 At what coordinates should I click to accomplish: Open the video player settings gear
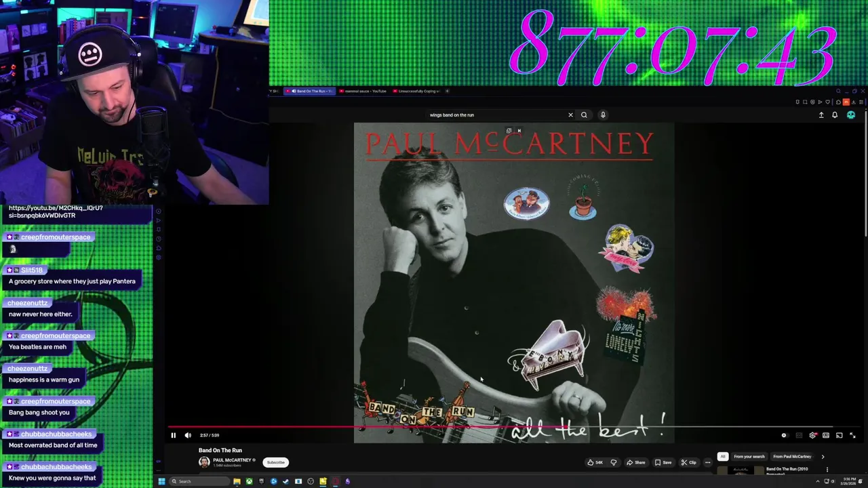(x=812, y=435)
